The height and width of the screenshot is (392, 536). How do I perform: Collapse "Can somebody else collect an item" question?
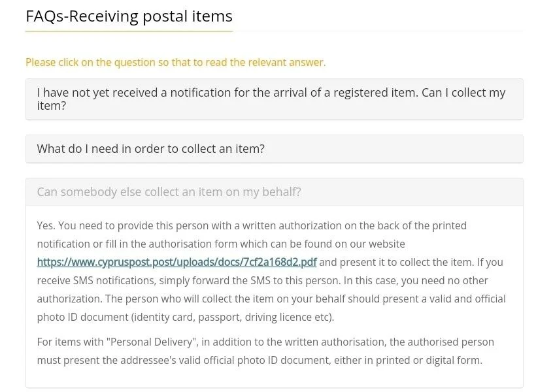coord(169,192)
